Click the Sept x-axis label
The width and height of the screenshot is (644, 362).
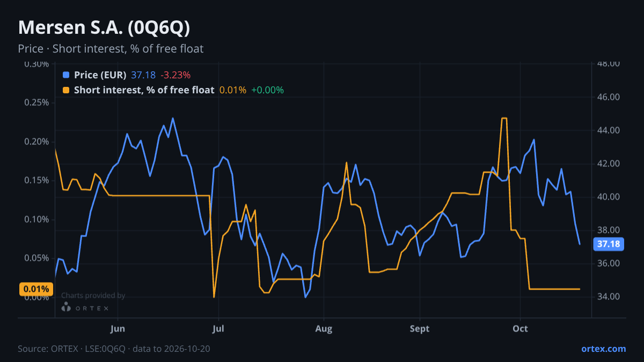pos(420,329)
